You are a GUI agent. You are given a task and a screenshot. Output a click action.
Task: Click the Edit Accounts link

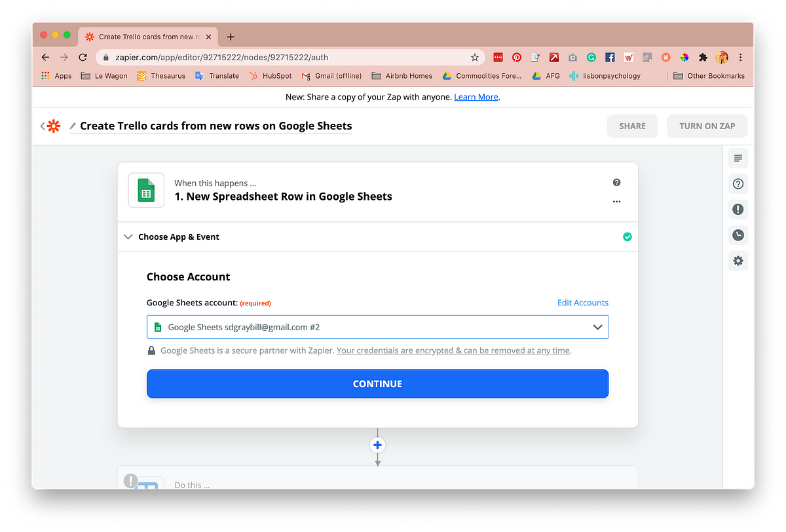click(x=582, y=303)
